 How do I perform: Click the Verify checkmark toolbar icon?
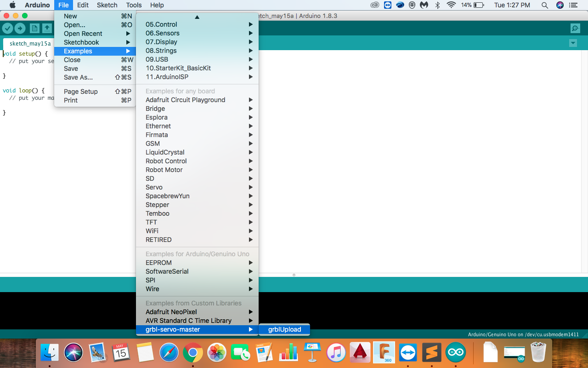coord(7,29)
